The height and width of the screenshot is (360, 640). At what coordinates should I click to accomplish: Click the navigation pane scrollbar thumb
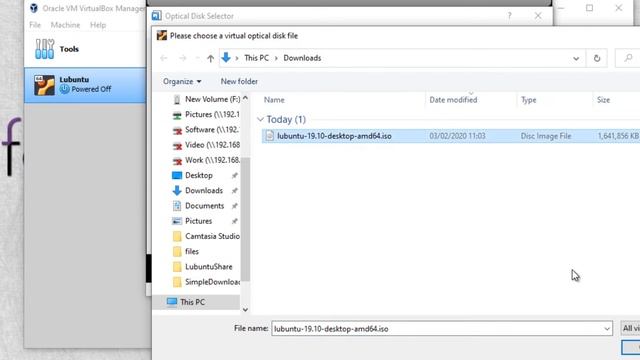tap(245, 219)
